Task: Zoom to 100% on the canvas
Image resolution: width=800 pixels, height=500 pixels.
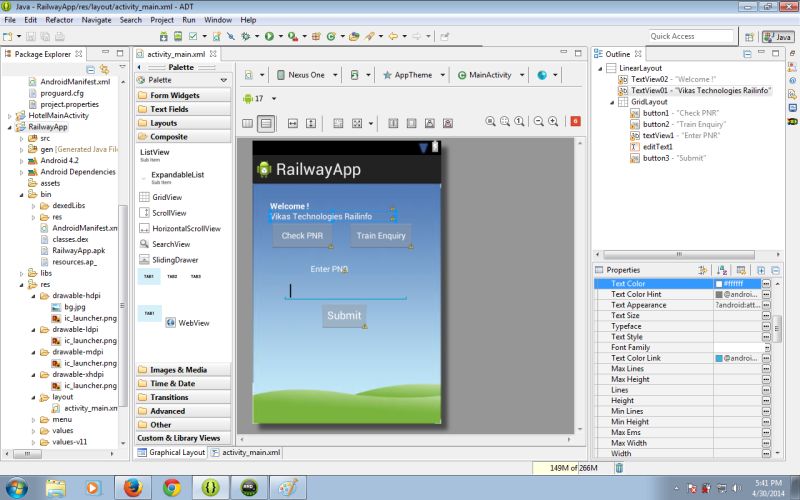Action: (x=519, y=121)
